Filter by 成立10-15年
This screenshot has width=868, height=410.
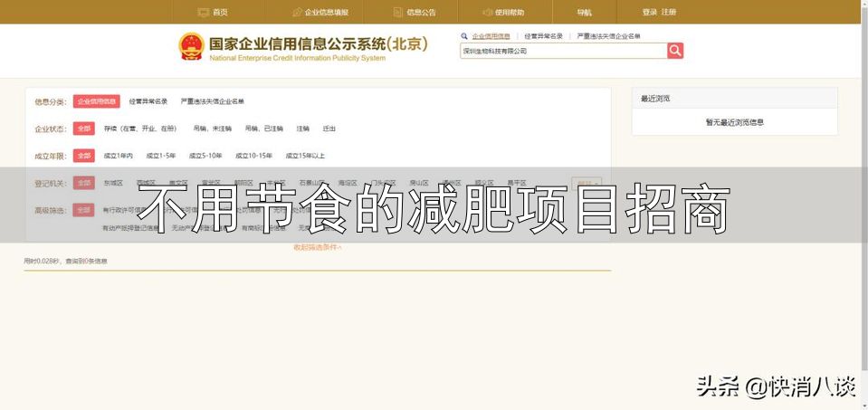(253, 156)
